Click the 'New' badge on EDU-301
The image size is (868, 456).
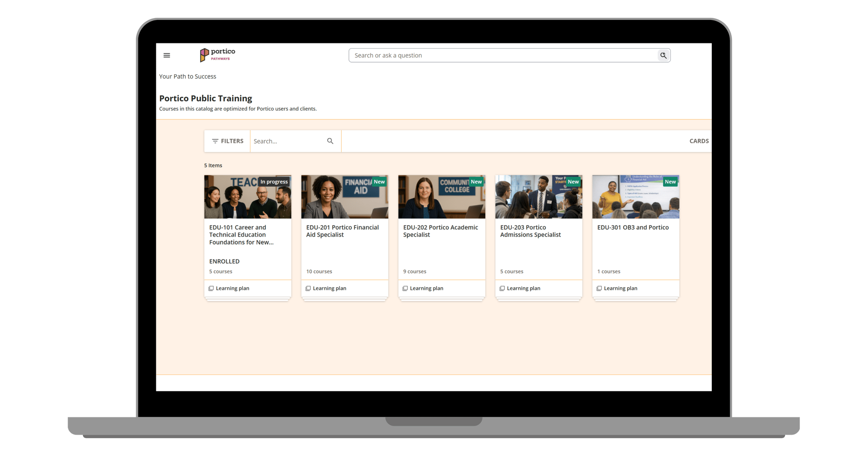(x=671, y=182)
